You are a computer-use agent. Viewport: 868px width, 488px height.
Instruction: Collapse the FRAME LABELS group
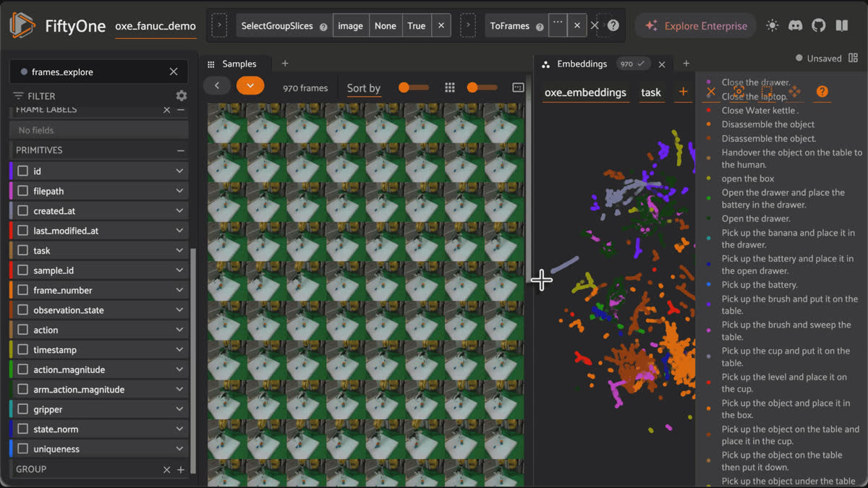(181, 110)
